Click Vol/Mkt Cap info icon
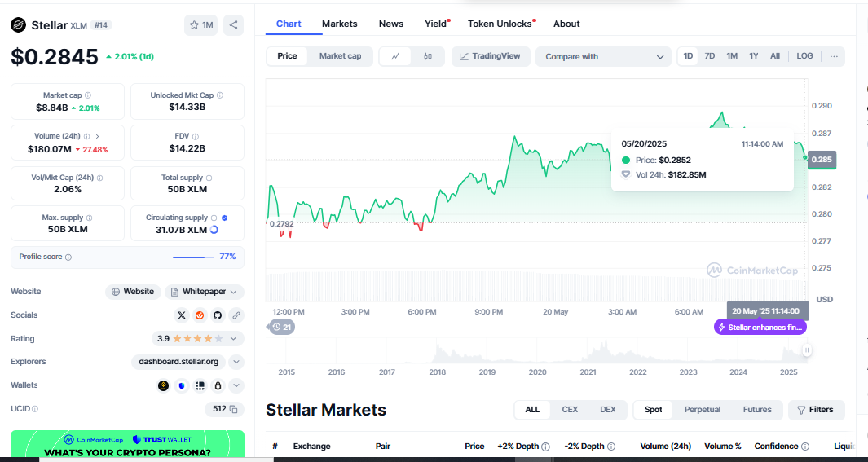 point(99,178)
